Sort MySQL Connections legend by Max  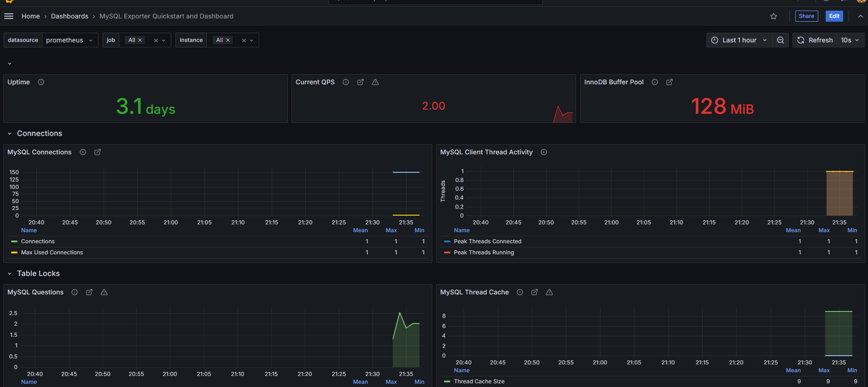point(391,230)
